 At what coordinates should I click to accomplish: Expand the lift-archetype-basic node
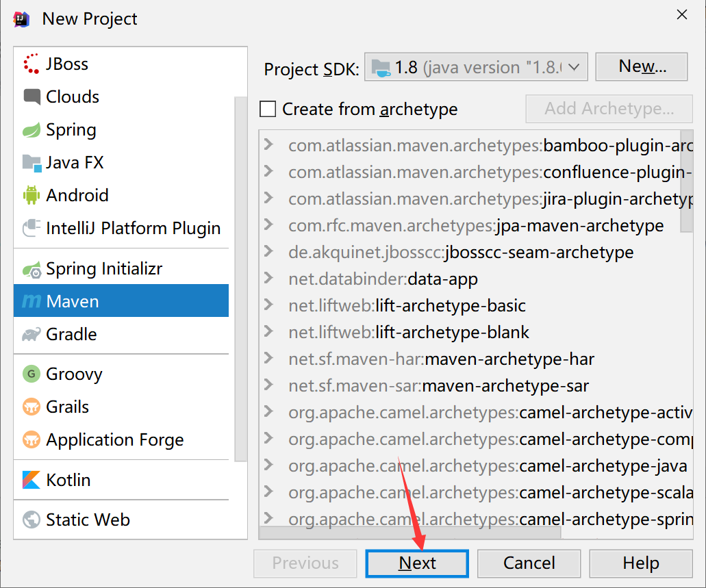pyautogui.click(x=269, y=305)
